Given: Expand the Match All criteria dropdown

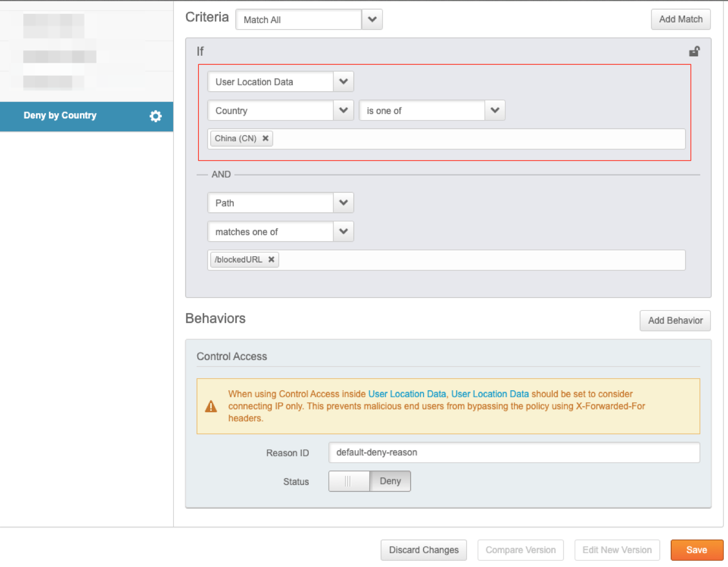Looking at the screenshot, I should click(372, 20).
